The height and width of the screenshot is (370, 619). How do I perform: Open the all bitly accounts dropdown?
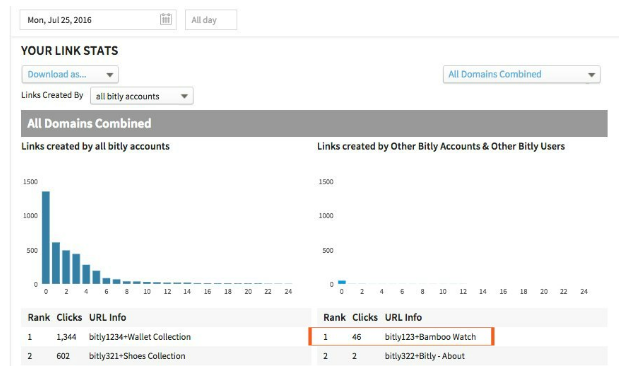(x=142, y=96)
